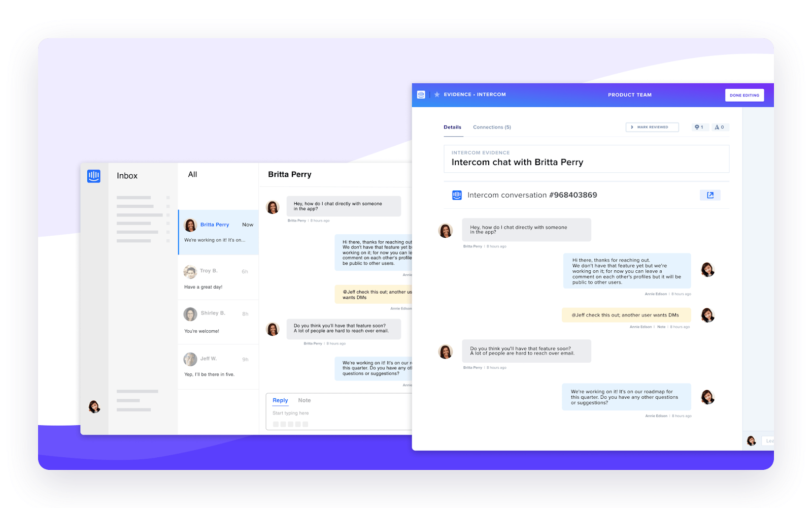
Task: Click the Evidence · Intercom breadcrumb
Action: pyautogui.click(x=475, y=94)
